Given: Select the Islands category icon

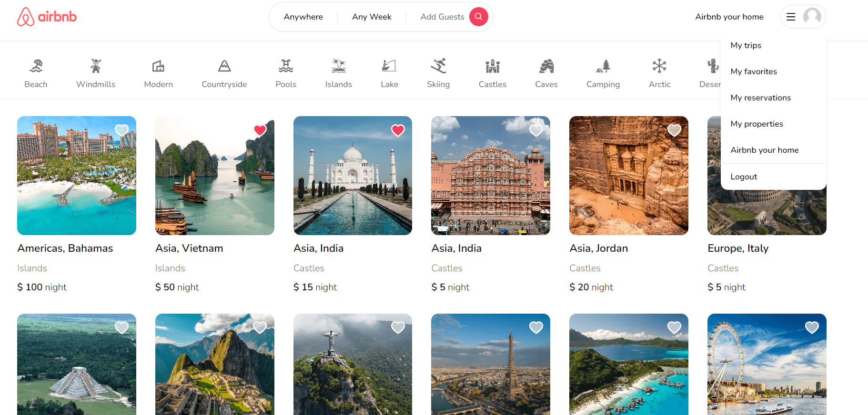Looking at the screenshot, I should click(x=339, y=66).
